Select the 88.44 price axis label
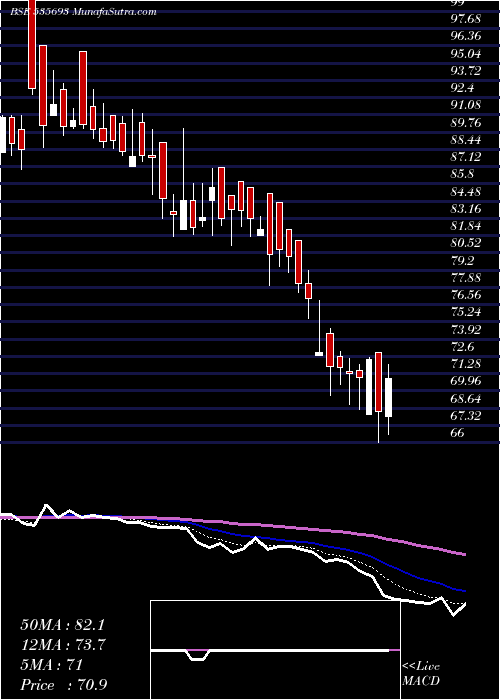Viewport: 500px width, 700px height. coord(466,140)
